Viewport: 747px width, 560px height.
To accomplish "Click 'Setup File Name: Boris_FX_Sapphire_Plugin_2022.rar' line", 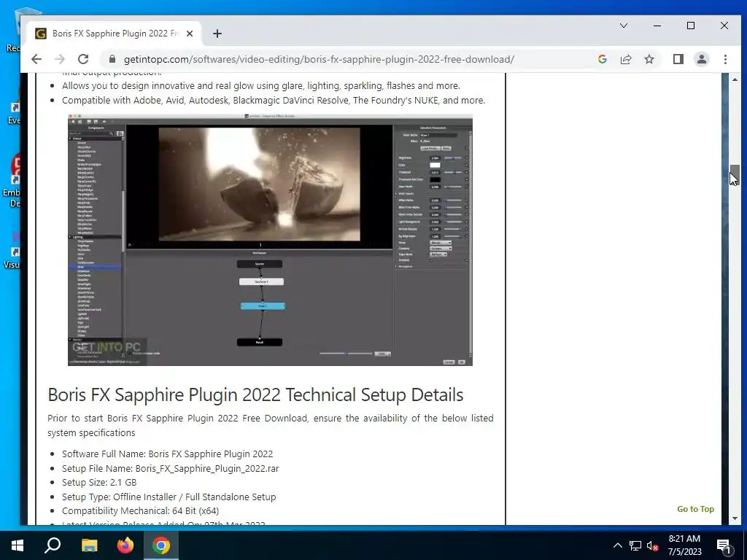I will tap(171, 469).
